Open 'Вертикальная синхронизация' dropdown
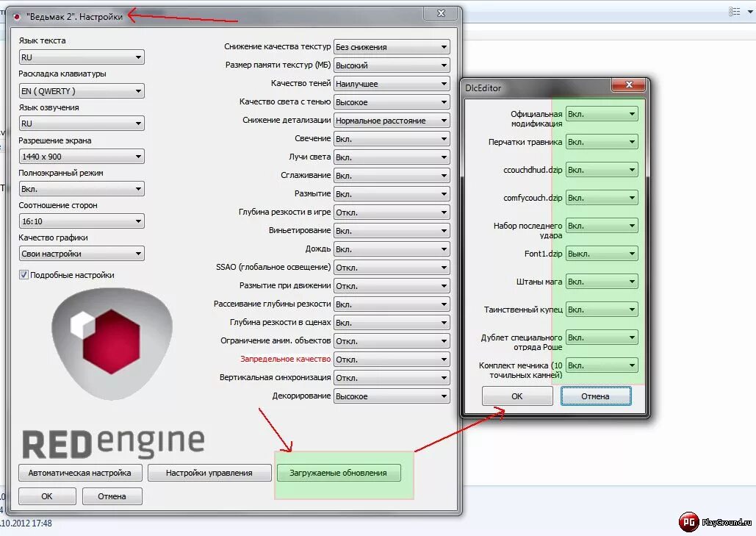This screenshot has width=756, height=536. 392,377
